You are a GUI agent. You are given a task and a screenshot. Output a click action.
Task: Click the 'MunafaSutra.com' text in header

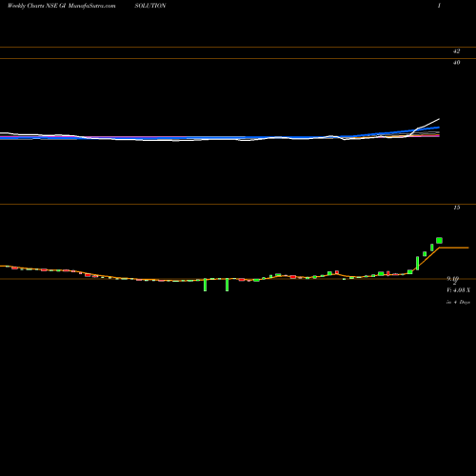[x=91, y=6]
